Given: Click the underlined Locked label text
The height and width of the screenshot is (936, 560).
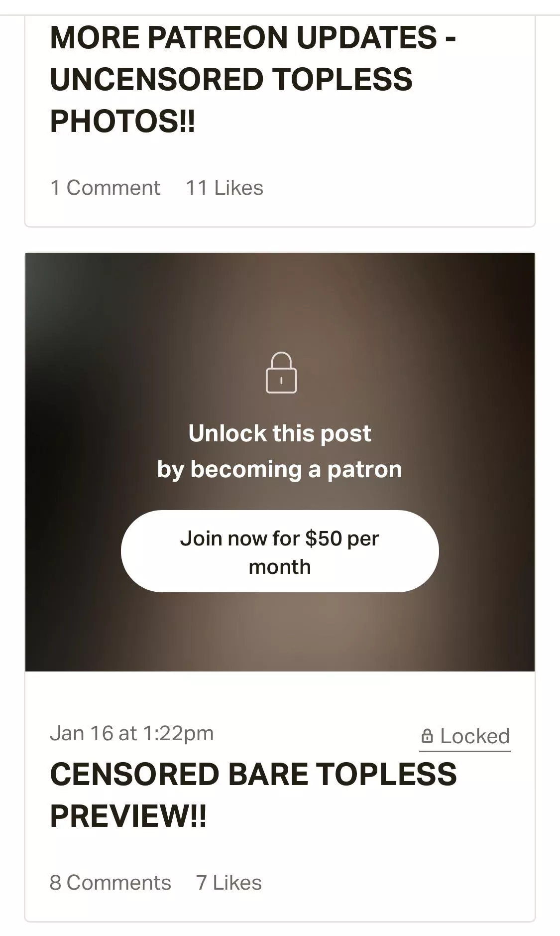Looking at the screenshot, I should click(474, 736).
